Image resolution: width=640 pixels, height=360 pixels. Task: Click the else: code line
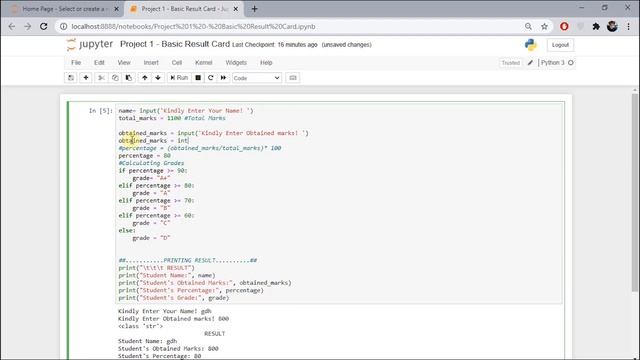(x=127, y=231)
